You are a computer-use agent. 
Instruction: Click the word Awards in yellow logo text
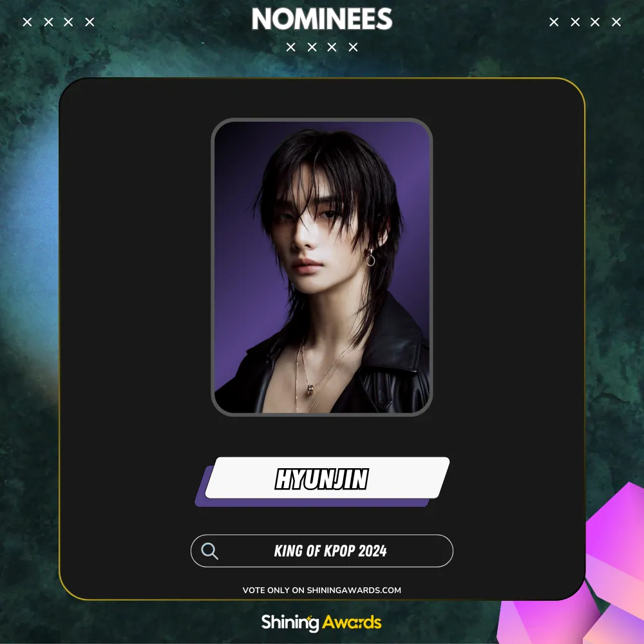[352, 623]
